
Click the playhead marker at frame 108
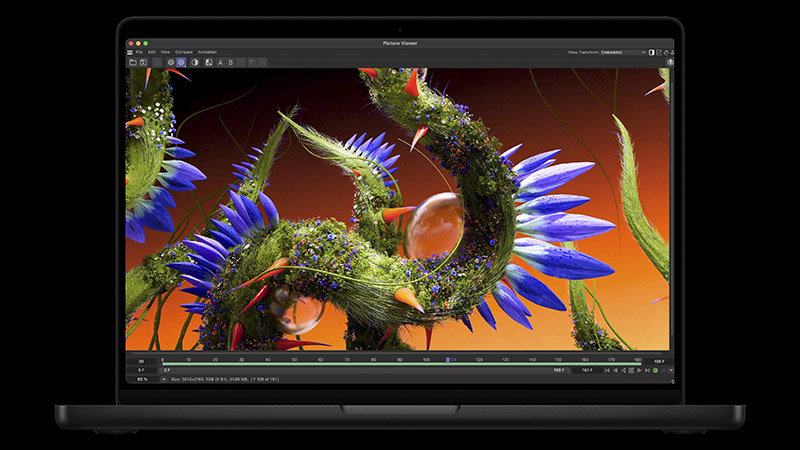448,360
